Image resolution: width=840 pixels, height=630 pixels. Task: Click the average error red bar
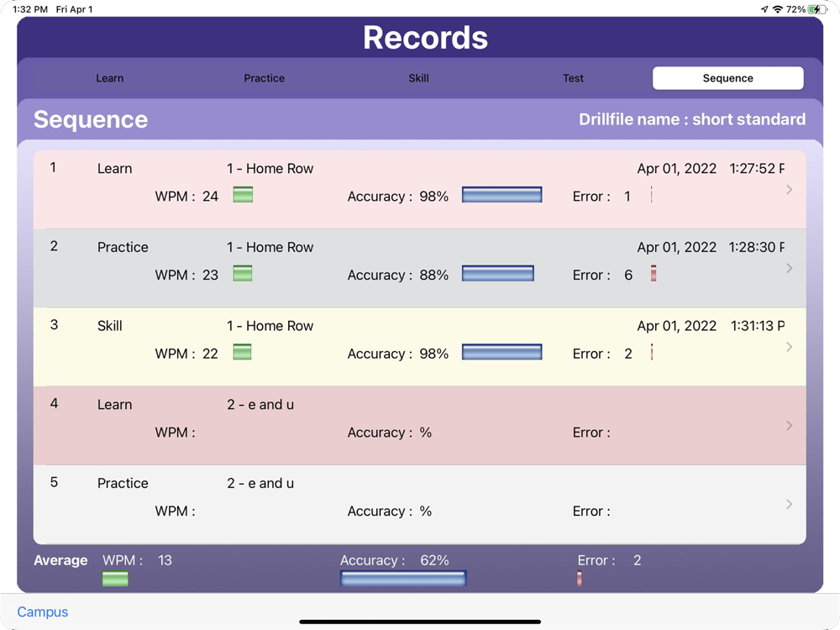click(x=579, y=579)
